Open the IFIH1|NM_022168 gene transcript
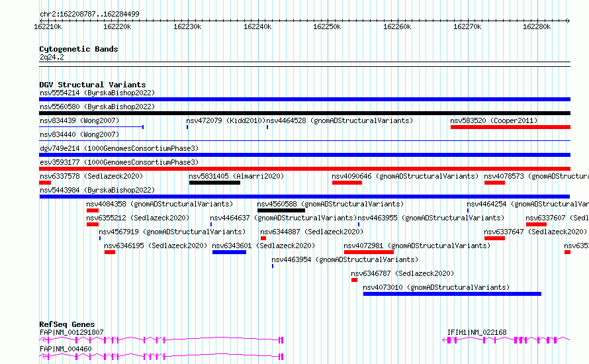589x364 pixels. (x=476, y=332)
